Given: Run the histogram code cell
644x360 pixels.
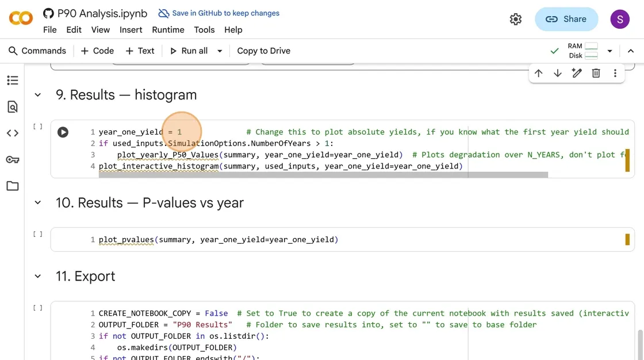Looking at the screenshot, I should [x=63, y=132].
